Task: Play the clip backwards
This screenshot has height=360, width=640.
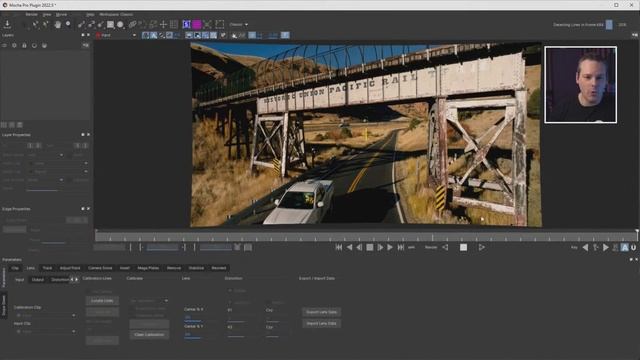Action: [349, 247]
